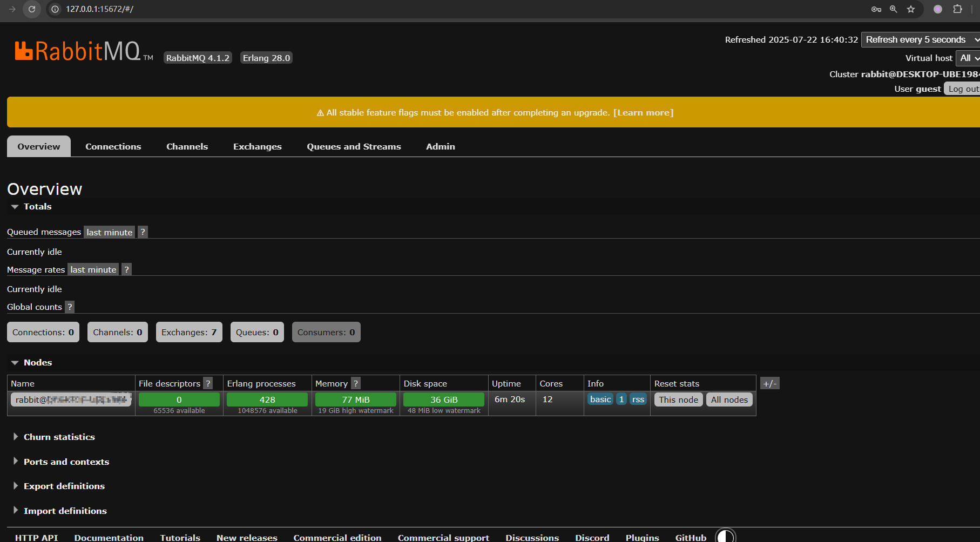Change Message rates last minute range
This screenshot has width=980, height=542.
click(93, 269)
